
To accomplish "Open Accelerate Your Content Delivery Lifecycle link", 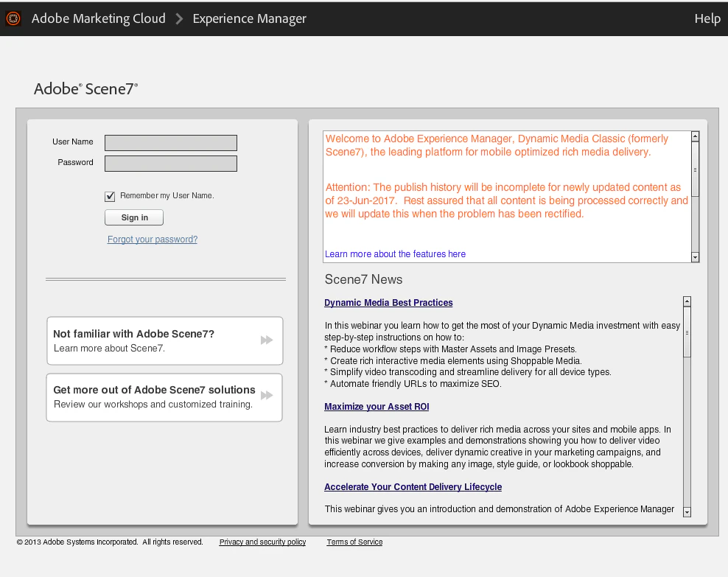I will (x=413, y=487).
